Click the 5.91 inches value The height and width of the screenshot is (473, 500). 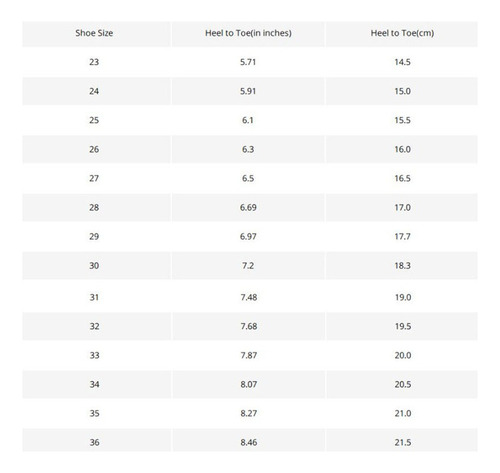tap(248, 91)
